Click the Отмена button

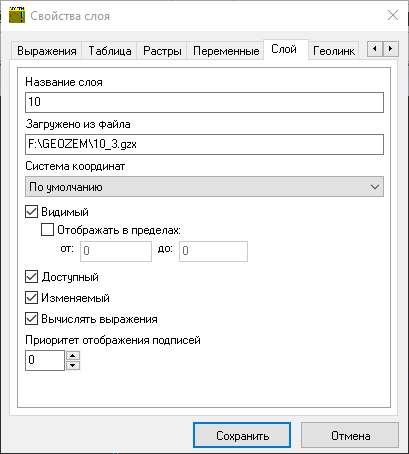pos(350,435)
